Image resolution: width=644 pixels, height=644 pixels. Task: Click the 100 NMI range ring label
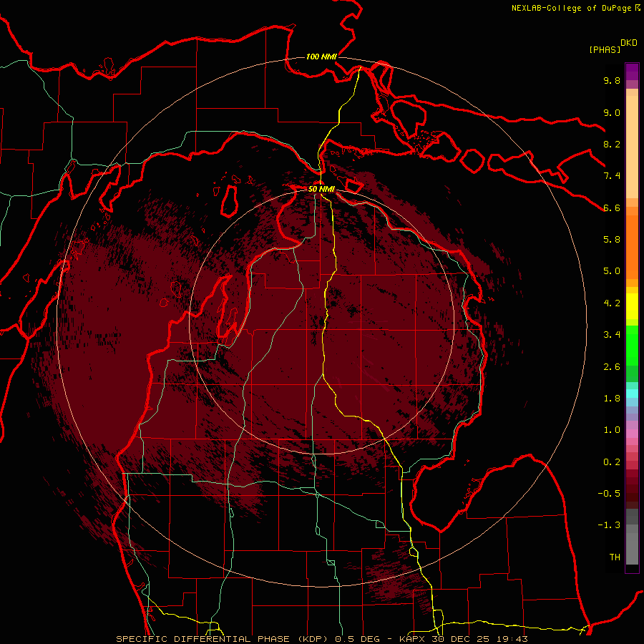tap(321, 57)
